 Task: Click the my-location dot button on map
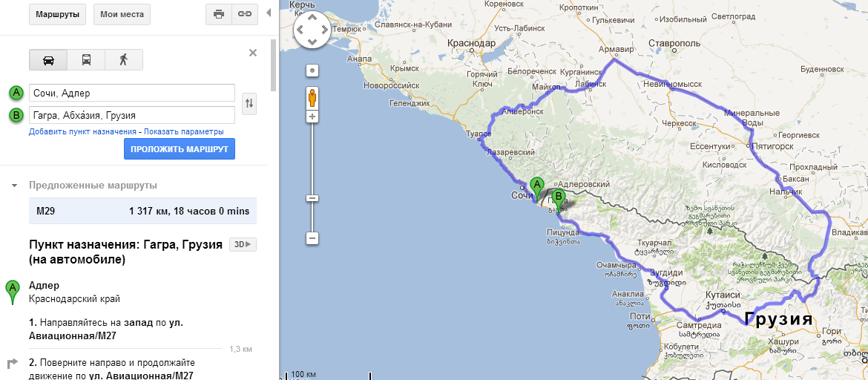312,71
